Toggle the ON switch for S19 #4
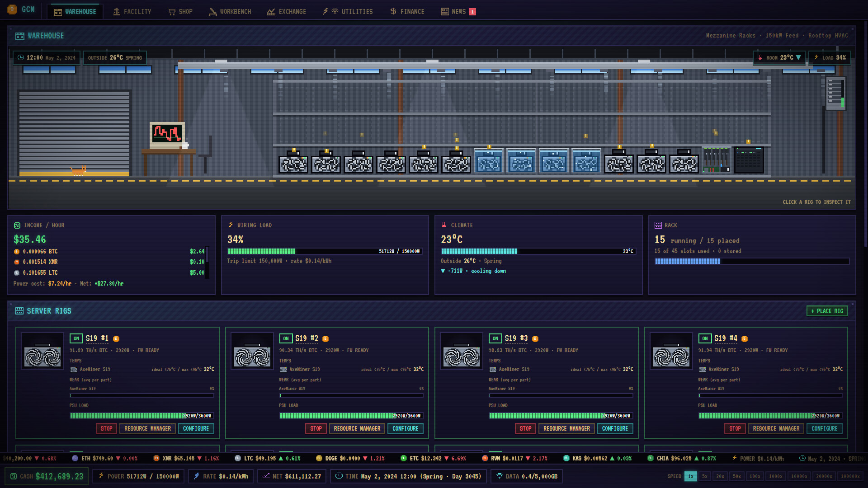Screen dimensions: 868x488 pyautogui.click(x=705, y=338)
